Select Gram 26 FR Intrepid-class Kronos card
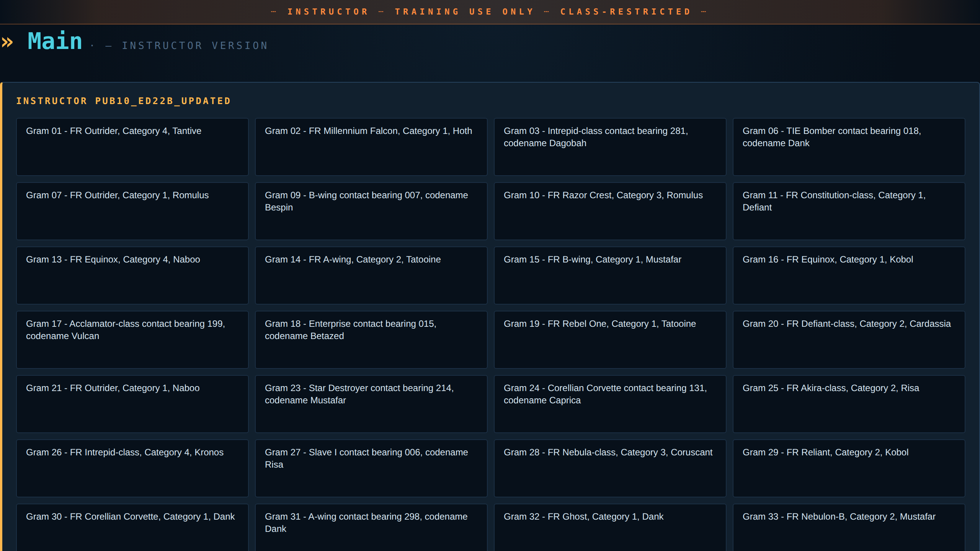The width and height of the screenshot is (980, 551). [132, 468]
